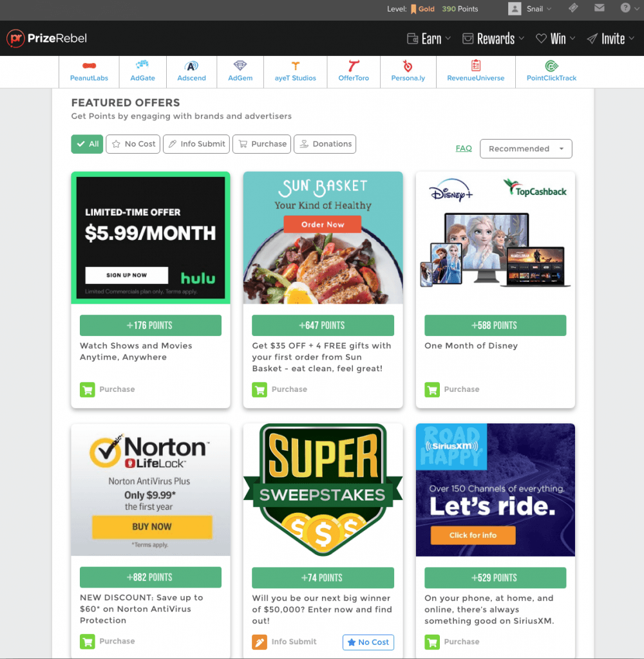This screenshot has width=644, height=659.
Task: Open the Adscend offer wall icon
Action: [191, 66]
